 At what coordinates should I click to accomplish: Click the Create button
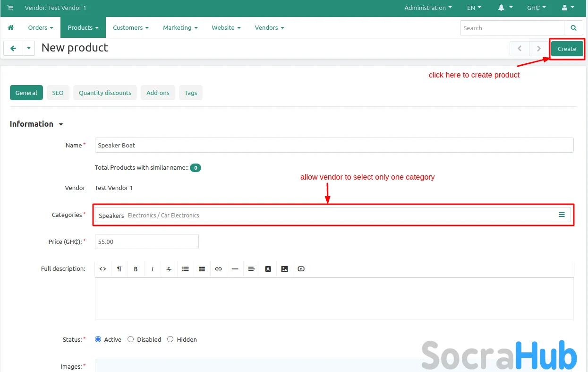567,49
